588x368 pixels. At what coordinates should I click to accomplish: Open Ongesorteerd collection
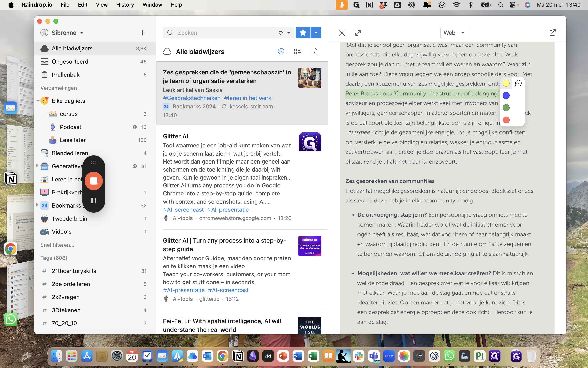tap(95, 62)
